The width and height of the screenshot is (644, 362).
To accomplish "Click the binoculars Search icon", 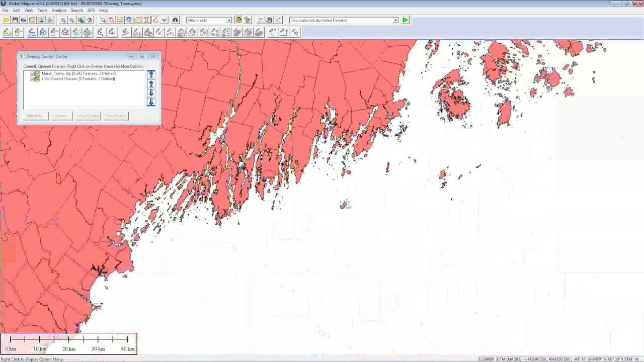I will pos(175,20).
